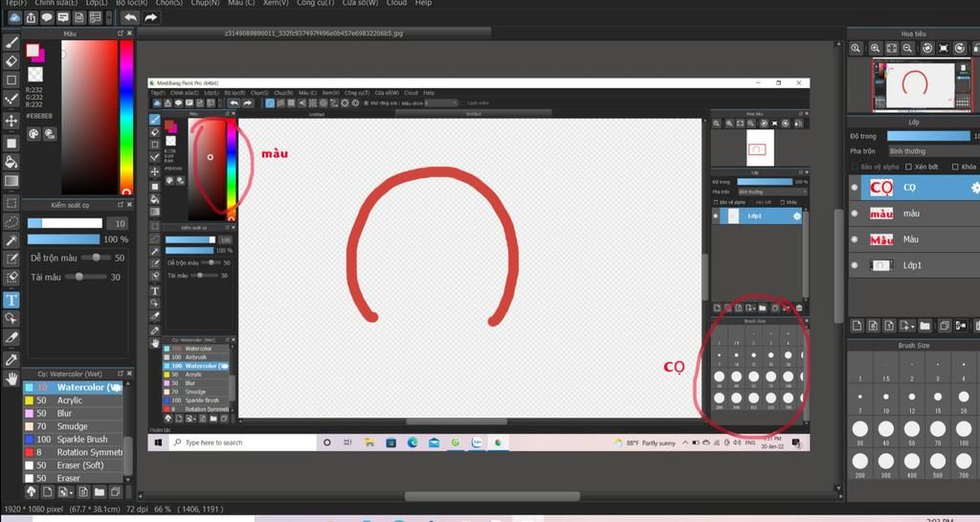
Task: Choose the Acrylic brush in the brush list
Action: pos(73,400)
